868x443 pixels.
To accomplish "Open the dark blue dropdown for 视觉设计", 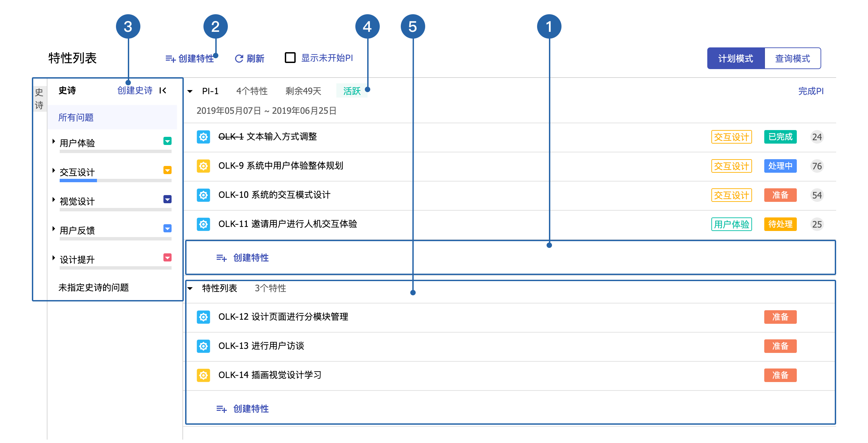I will (x=167, y=199).
